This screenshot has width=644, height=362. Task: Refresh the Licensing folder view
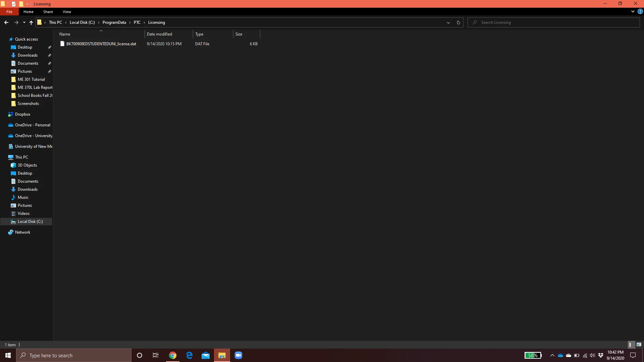[458, 22]
